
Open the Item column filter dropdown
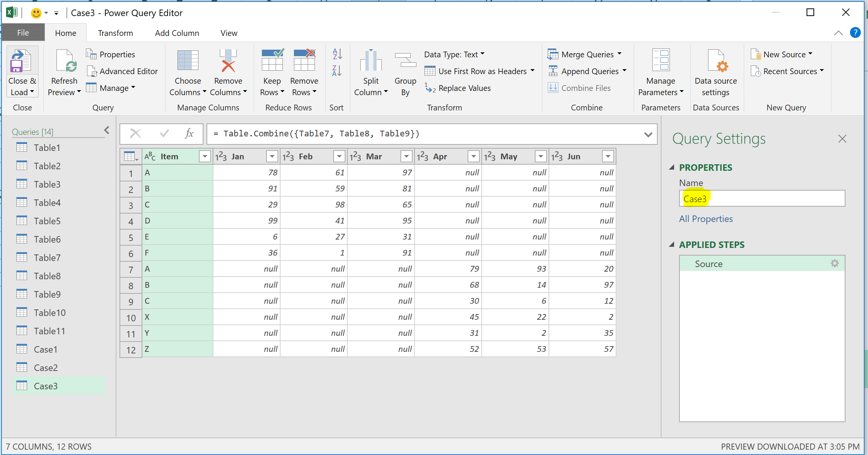pos(205,157)
